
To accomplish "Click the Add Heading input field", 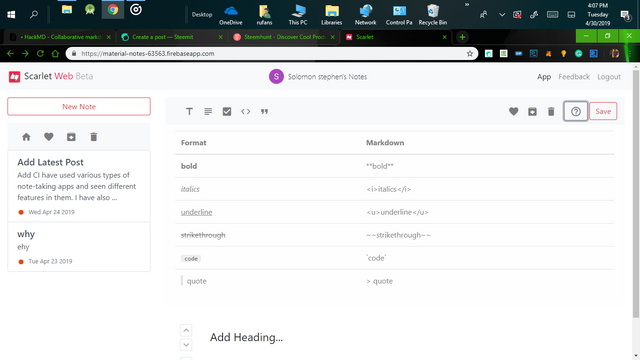I will point(246,338).
